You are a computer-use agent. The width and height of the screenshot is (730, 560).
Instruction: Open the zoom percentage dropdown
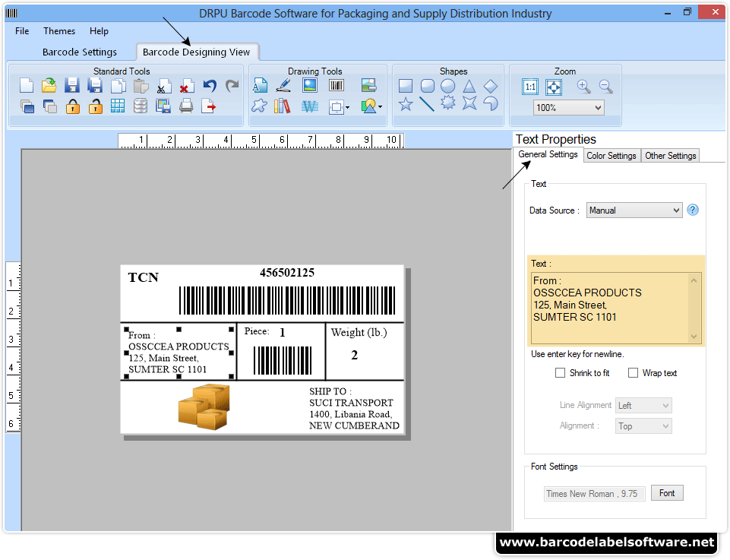pos(569,108)
